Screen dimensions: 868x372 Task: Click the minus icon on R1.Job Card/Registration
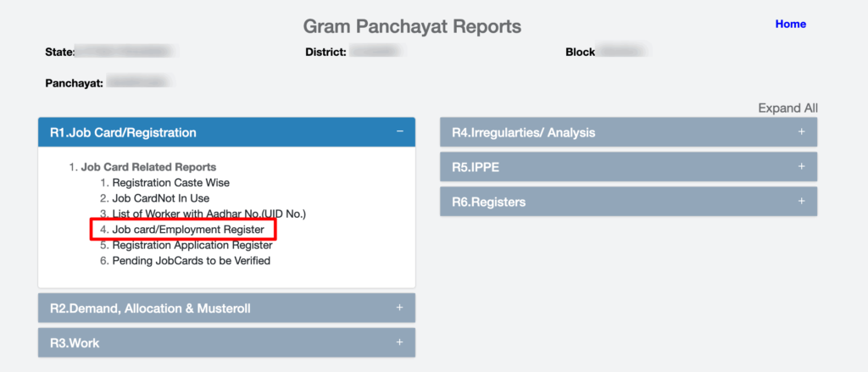click(398, 132)
